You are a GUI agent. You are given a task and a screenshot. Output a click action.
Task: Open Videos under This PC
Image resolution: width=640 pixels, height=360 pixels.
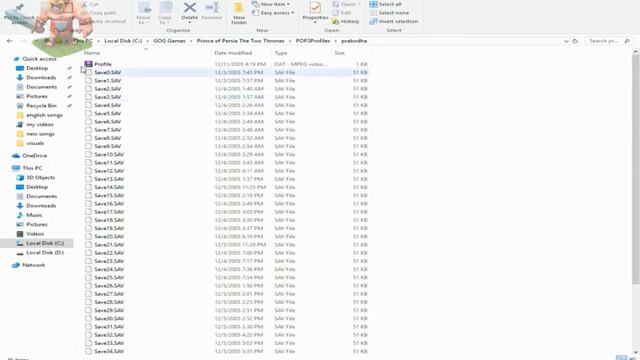[35, 234]
